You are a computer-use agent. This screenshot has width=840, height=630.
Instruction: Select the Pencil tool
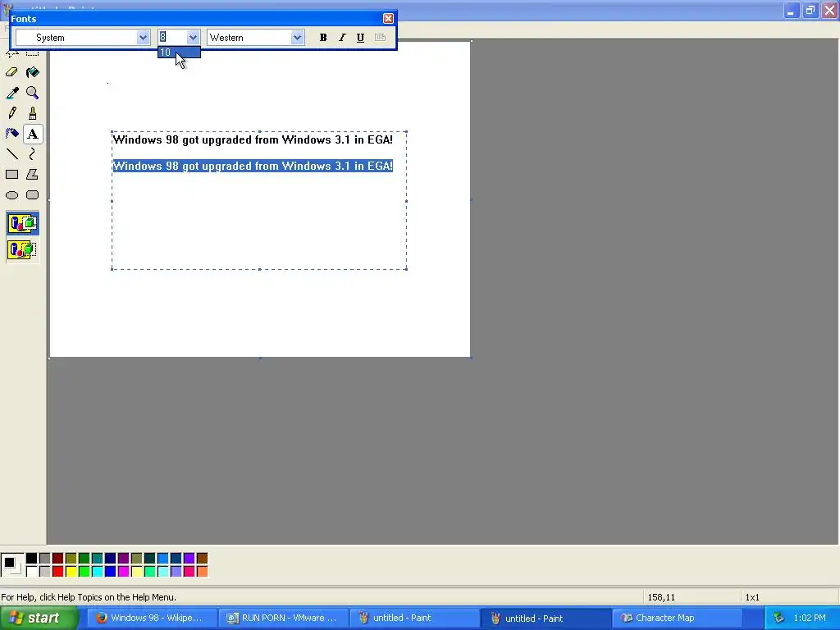(11, 113)
